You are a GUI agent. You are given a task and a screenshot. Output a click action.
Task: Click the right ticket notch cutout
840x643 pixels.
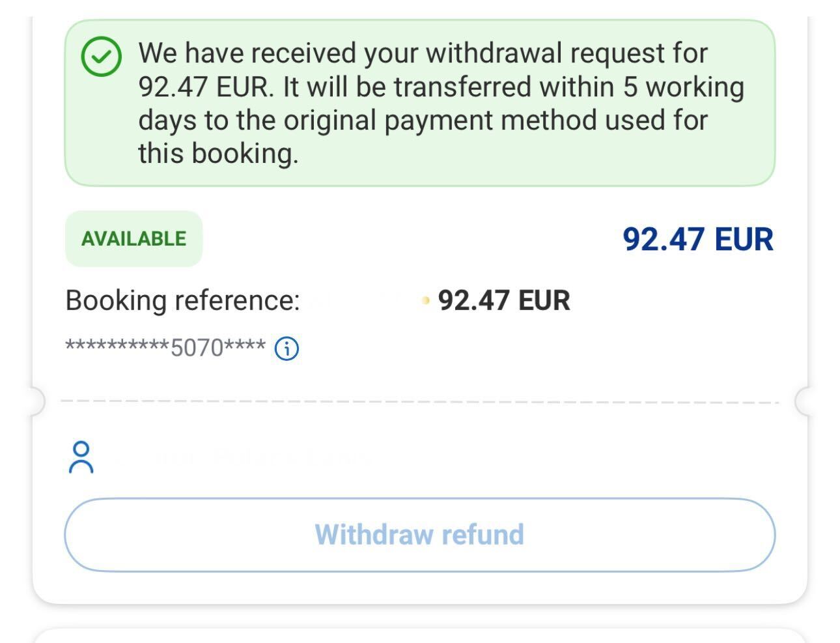(802, 401)
